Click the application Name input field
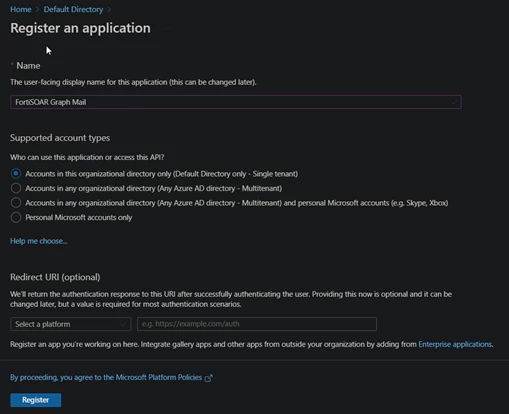 (236, 102)
